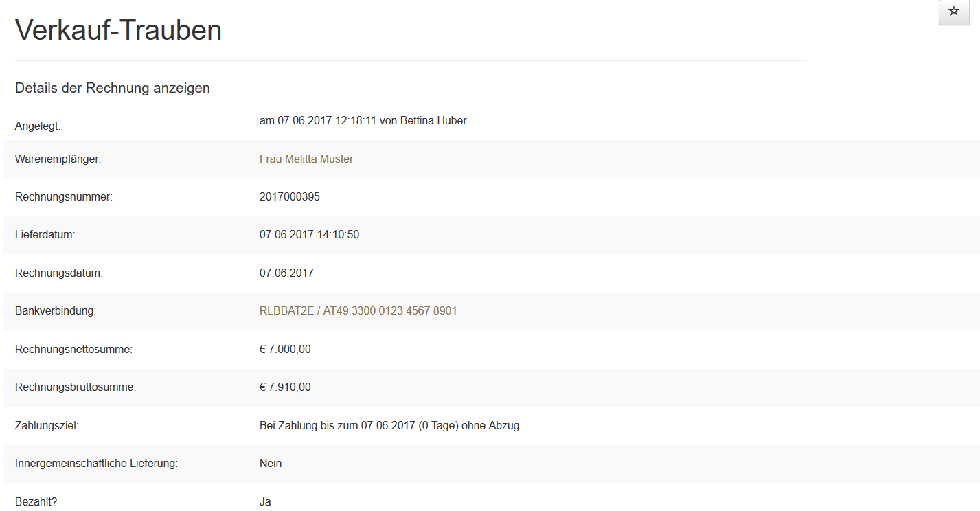Click the "Details der Rechnung anzeigen" subheading
The image size is (980, 511).
pos(113,89)
